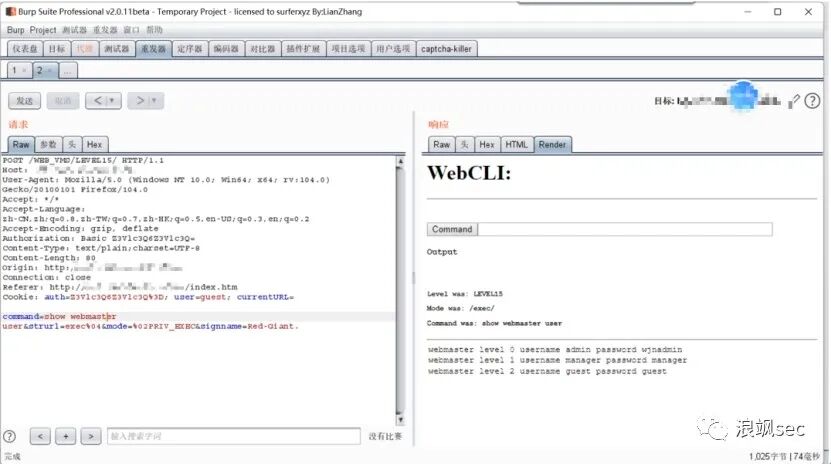Select the response HTML tab
The width and height of the screenshot is (831, 464).
click(x=516, y=145)
